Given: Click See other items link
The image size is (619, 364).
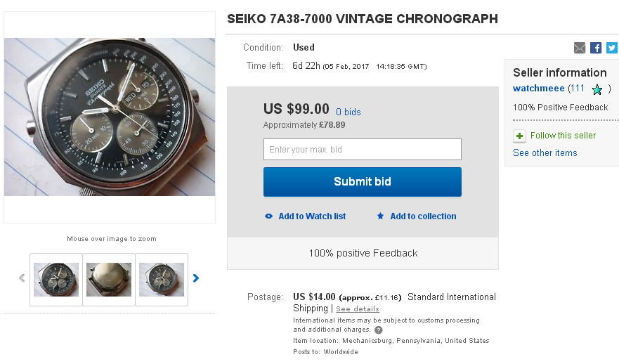Looking at the screenshot, I should [545, 153].
